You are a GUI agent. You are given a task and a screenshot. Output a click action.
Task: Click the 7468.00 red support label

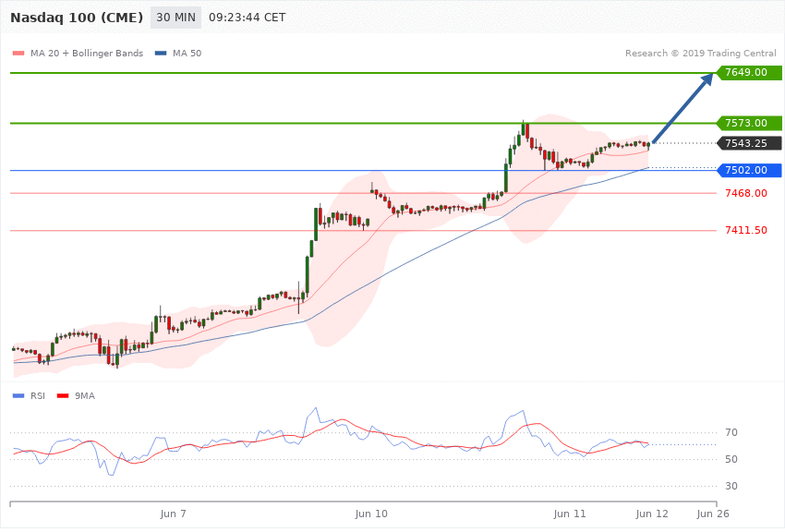coord(746,193)
